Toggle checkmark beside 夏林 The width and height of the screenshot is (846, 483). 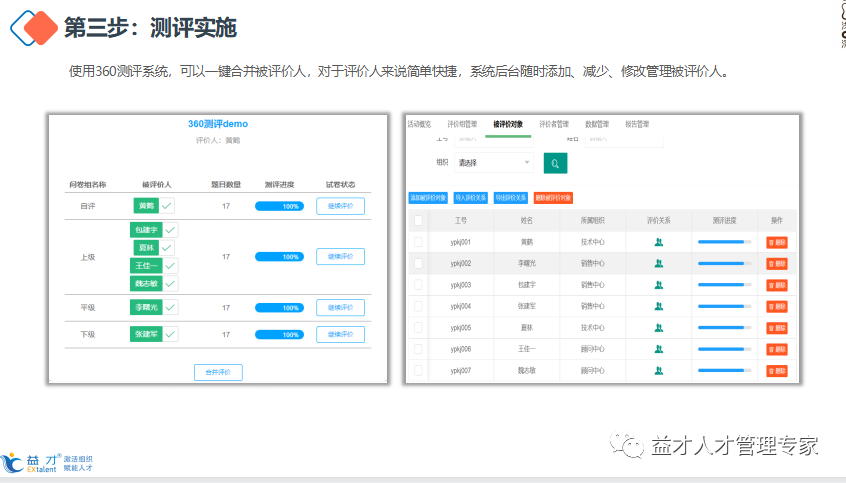(167, 248)
